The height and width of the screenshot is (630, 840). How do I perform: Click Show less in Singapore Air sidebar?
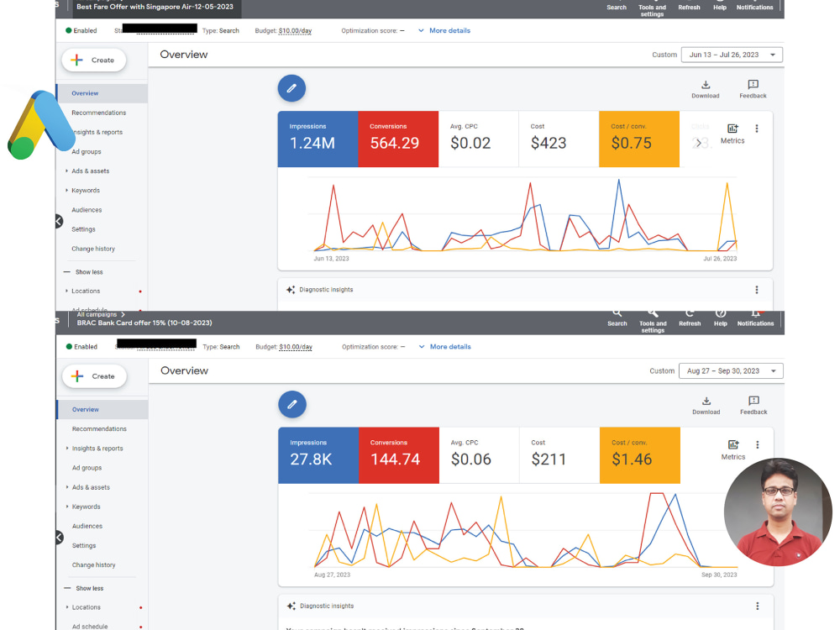[x=83, y=272]
